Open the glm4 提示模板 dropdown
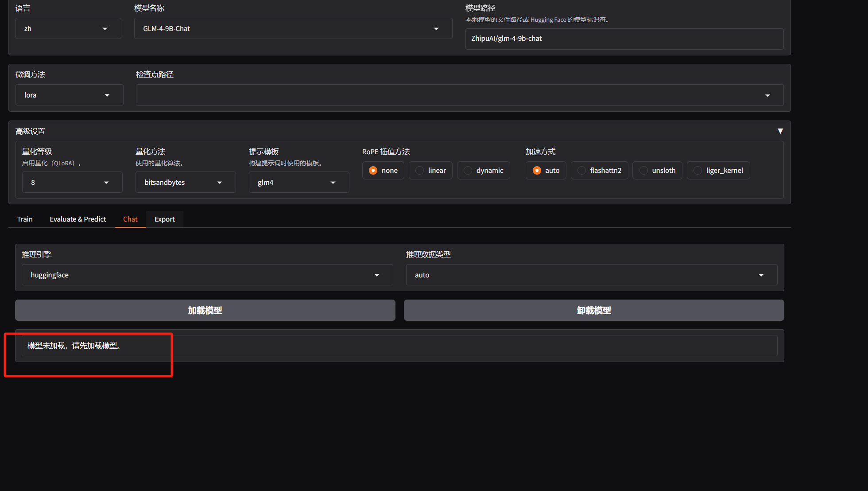The height and width of the screenshot is (491, 868). pos(298,183)
